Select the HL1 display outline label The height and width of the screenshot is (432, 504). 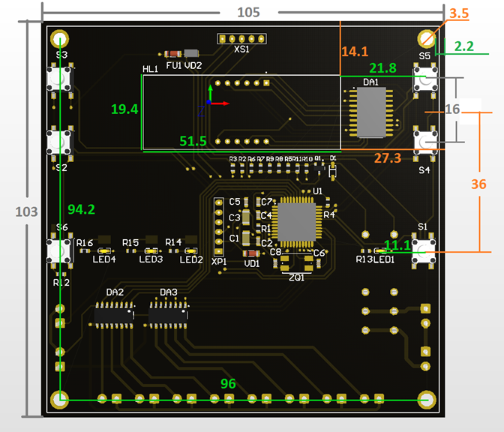click(x=150, y=69)
